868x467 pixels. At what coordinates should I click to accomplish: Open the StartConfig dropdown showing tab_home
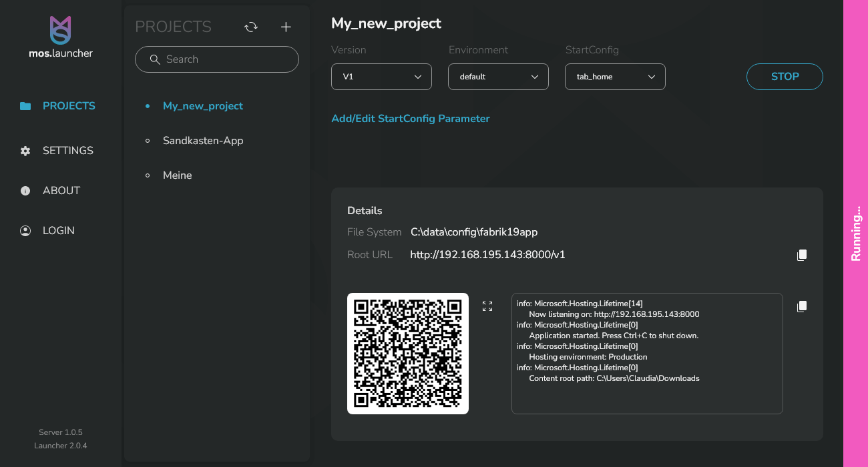[614, 77]
